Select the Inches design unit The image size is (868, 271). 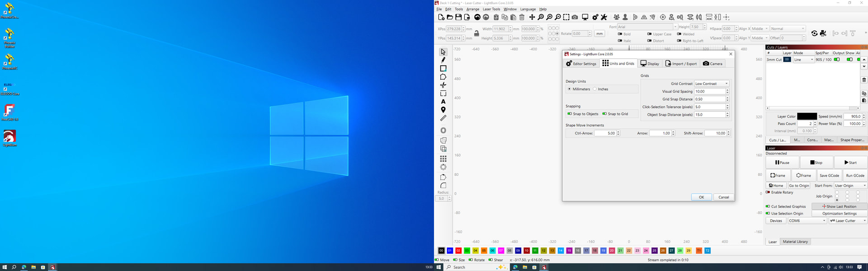[x=595, y=89]
